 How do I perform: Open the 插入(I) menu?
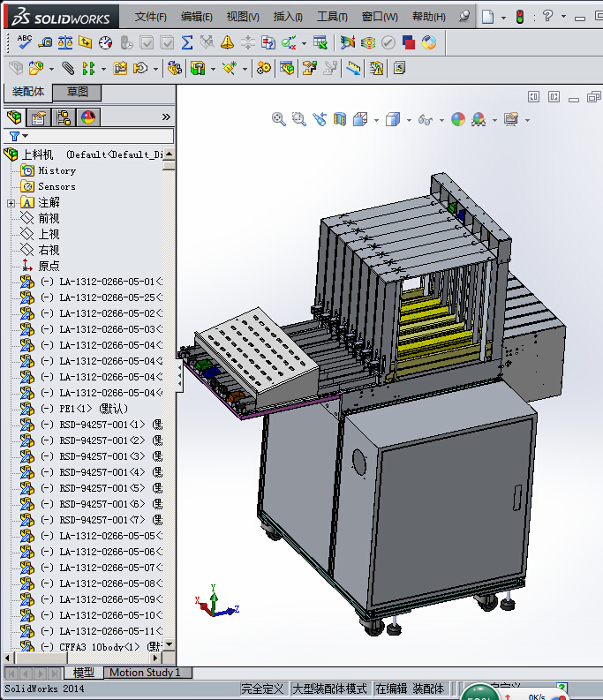pos(288,17)
